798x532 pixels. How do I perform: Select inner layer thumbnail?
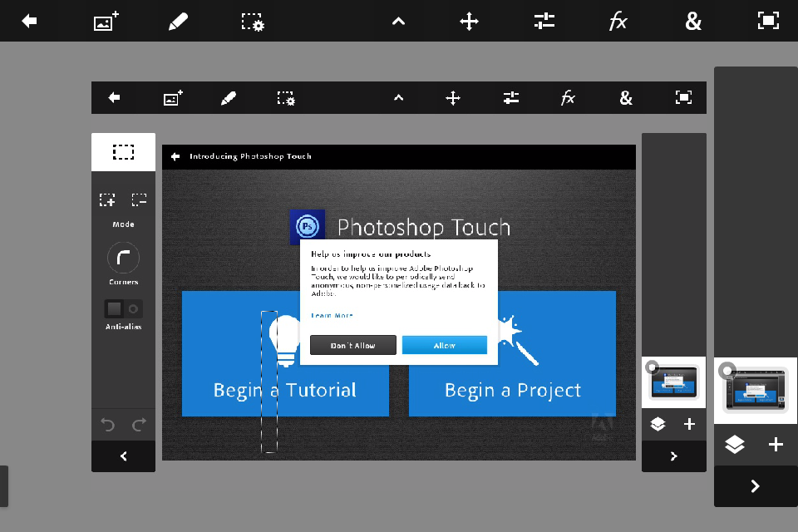point(675,382)
